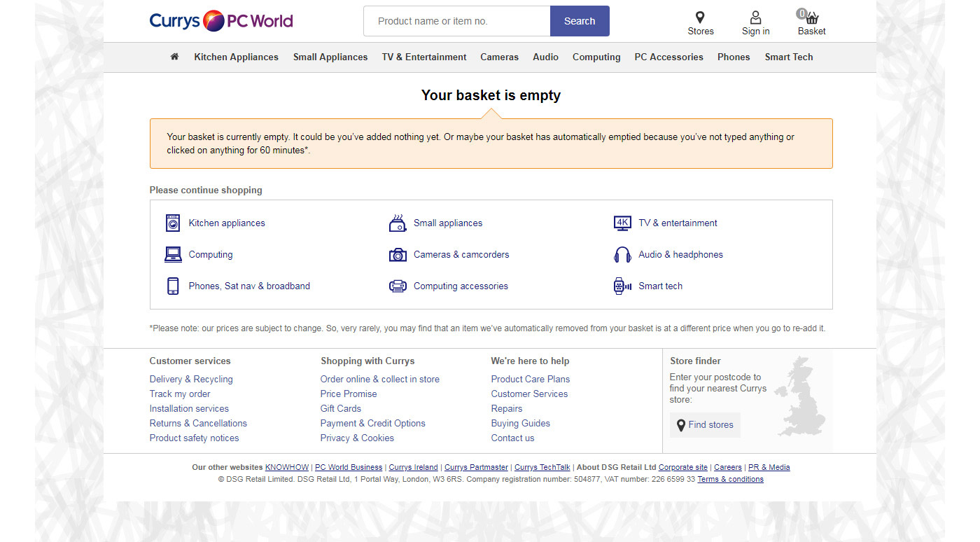Open Gift Cards link
Screen dimensions: 980x542
[341, 409]
